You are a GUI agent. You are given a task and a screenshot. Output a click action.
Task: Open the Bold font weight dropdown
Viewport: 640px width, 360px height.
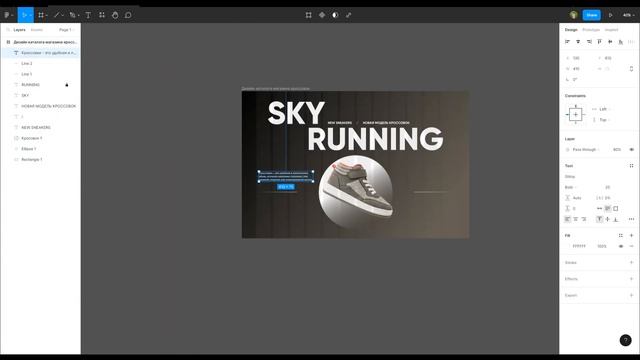(x=571, y=187)
